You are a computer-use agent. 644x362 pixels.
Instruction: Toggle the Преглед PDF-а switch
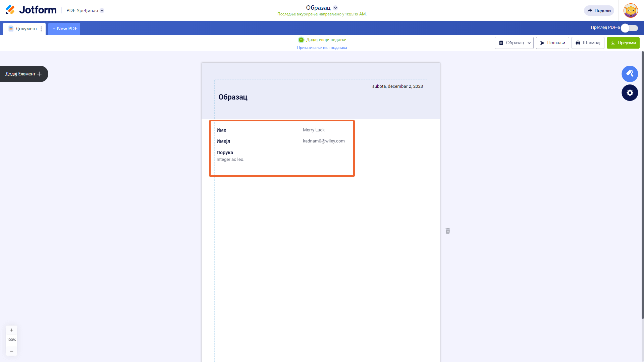tap(629, 28)
